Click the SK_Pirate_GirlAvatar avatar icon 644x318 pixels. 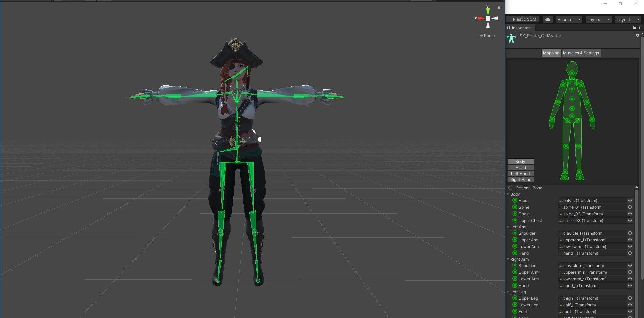[x=511, y=38]
